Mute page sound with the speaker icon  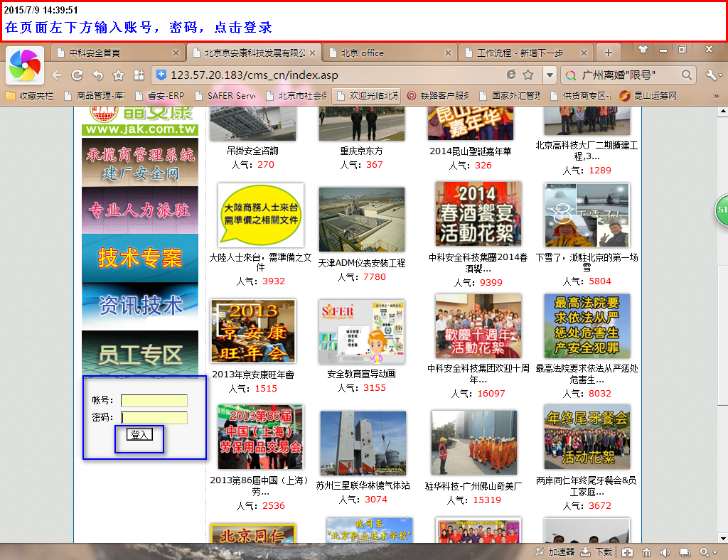tap(665, 552)
